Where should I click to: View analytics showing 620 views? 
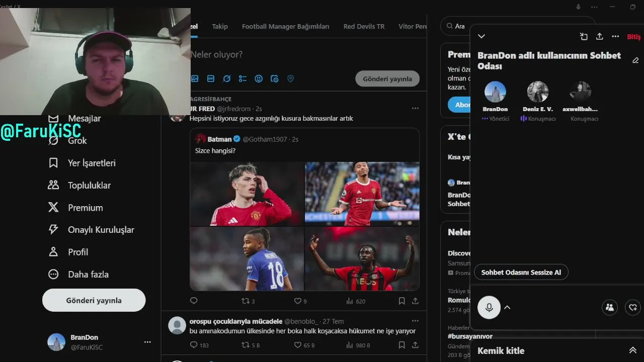coord(356,301)
